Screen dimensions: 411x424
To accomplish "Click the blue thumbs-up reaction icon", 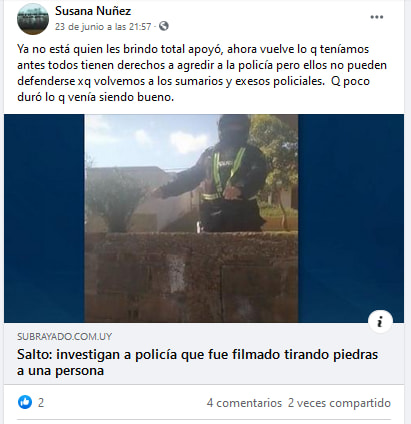I will pyautogui.click(x=25, y=402).
